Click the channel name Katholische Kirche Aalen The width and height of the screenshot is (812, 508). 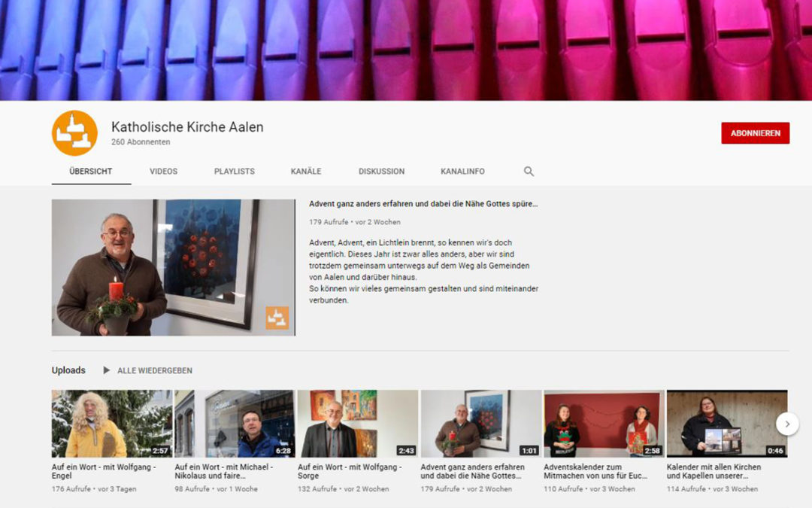coord(187,127)
